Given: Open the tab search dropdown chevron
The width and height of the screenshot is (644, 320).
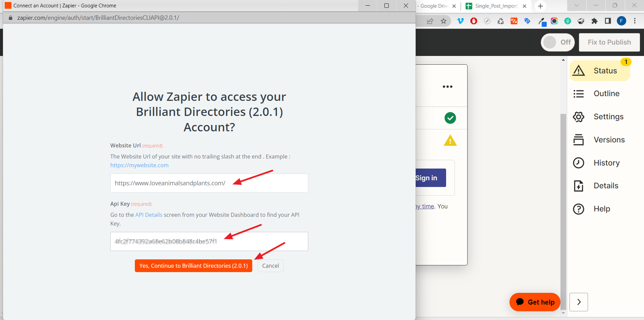Looking at the screenshot, I should pyautogui.click(x=577, y=5).
